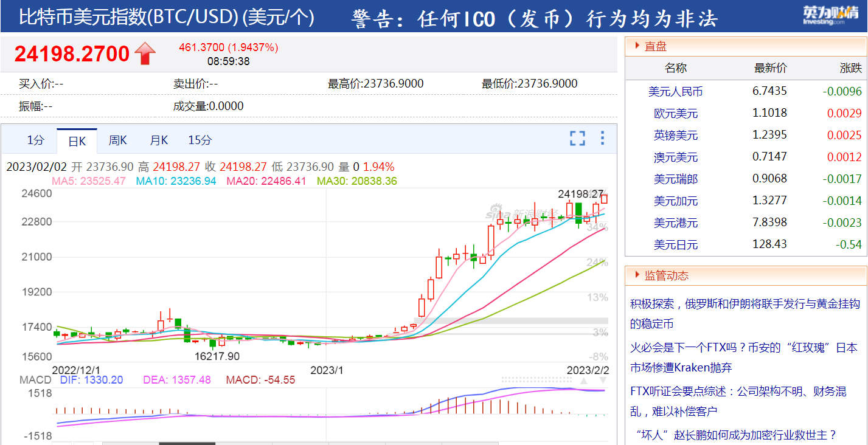868x445 pixels.
Task: Expand the 直盘 panel header arrow
Action: pyautogui.click(x=637, y=46)
